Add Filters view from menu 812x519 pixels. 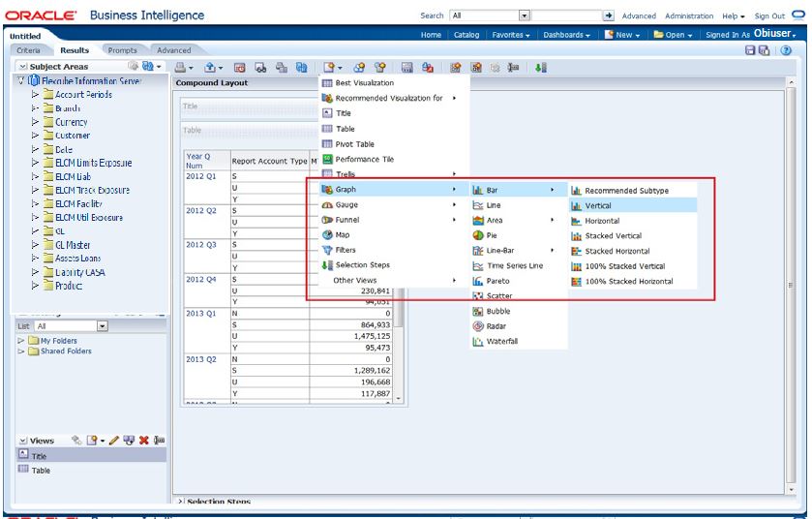point(394,250)
